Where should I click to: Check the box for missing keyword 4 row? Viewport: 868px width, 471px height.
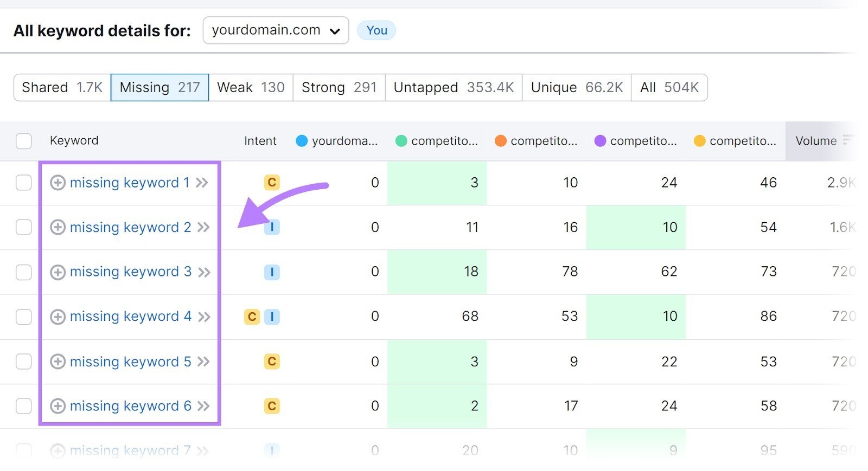[24, 317]
